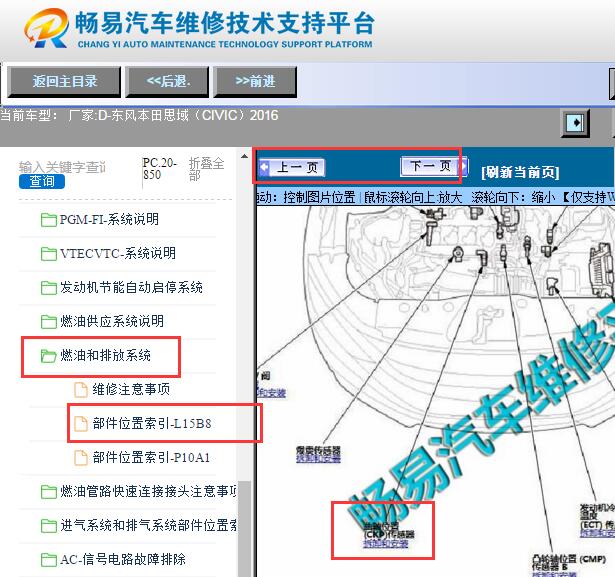Viewport: 615px width, 577px height.
Task: Go back with the <<后退 button
Action: tap(167, 82)
